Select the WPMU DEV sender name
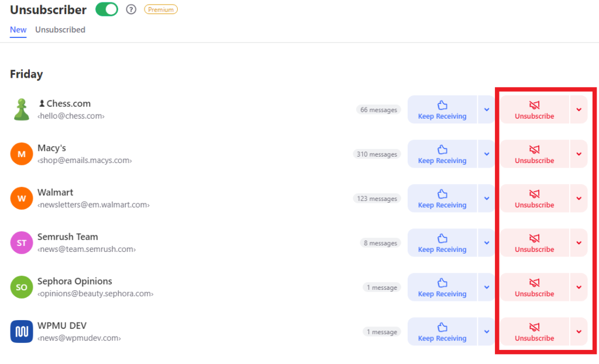The image size is (599, 364). 62,325
